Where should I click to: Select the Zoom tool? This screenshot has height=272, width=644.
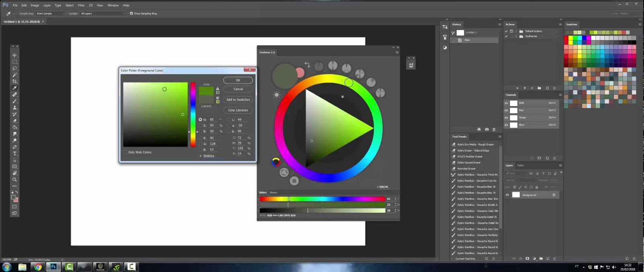[x=14, y=180]
